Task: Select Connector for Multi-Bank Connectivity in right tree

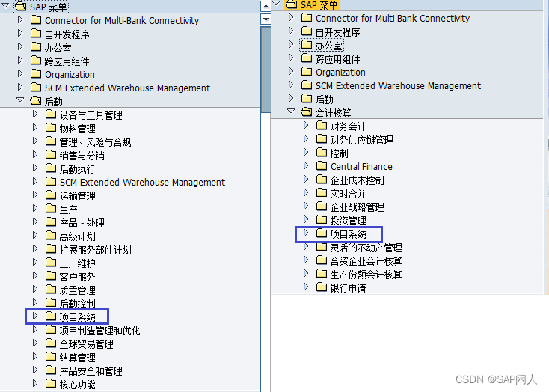Action: [x=393, y=18]
